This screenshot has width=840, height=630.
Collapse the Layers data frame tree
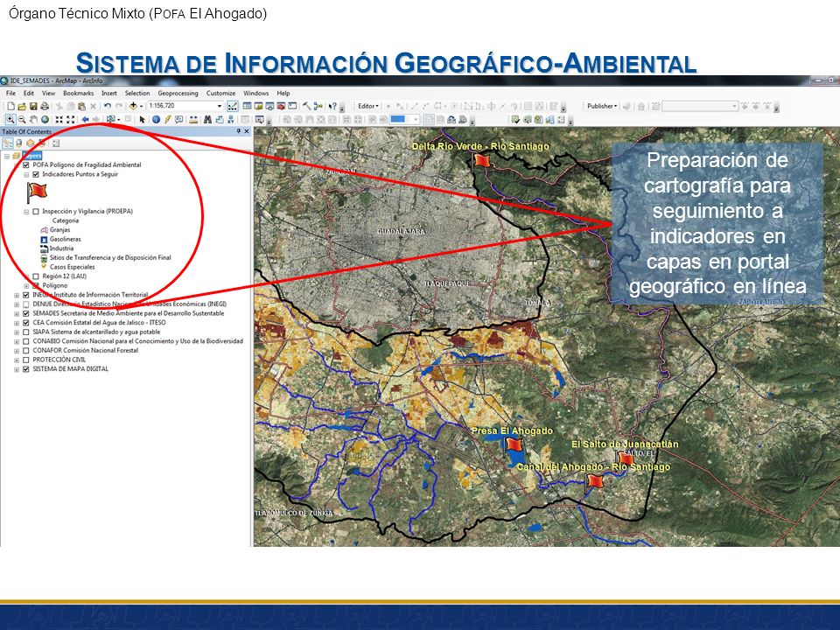coord(7,156)
